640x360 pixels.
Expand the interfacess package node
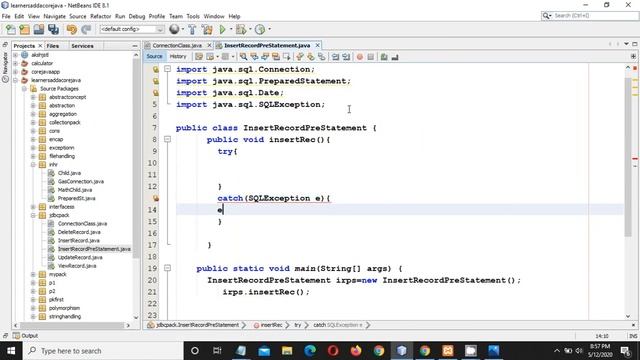pyautogui.click(x=33, y=207)
